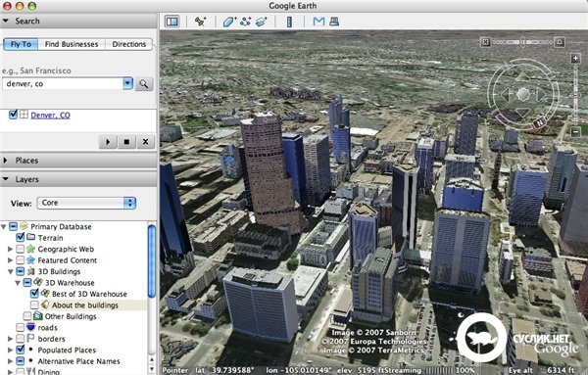Toggle the sidebar panel icon in toolbar
The height and width of the screenshot is (375, 588).
172,22
